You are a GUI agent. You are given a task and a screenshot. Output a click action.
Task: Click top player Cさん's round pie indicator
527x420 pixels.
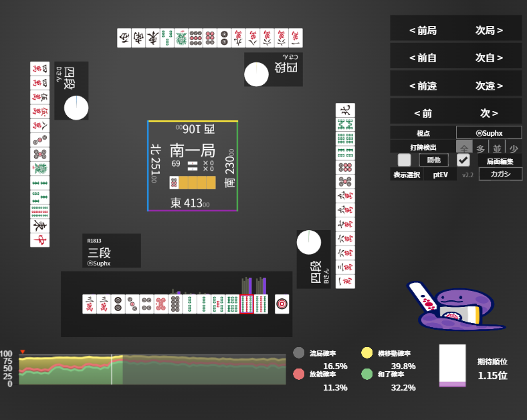coord(256,74)
